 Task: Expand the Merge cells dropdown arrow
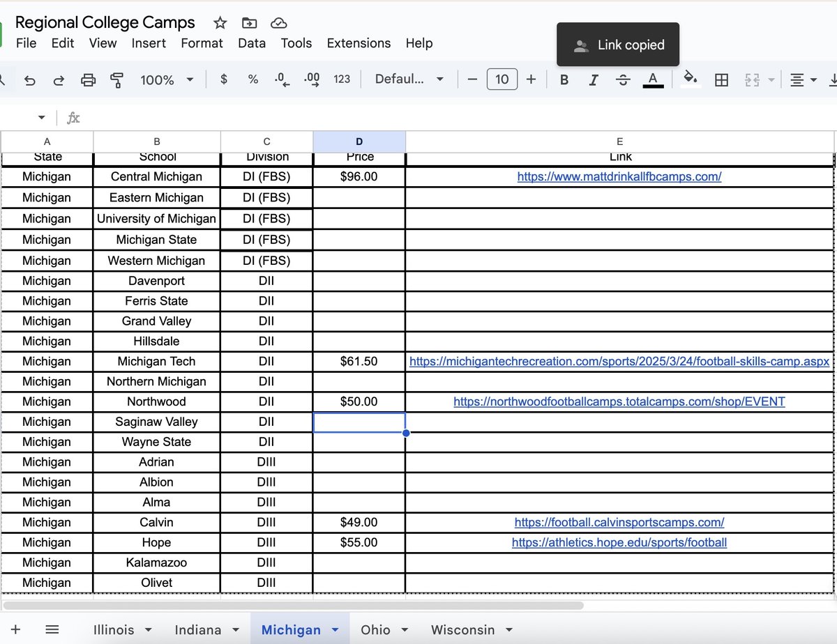(x=771, y=80)
